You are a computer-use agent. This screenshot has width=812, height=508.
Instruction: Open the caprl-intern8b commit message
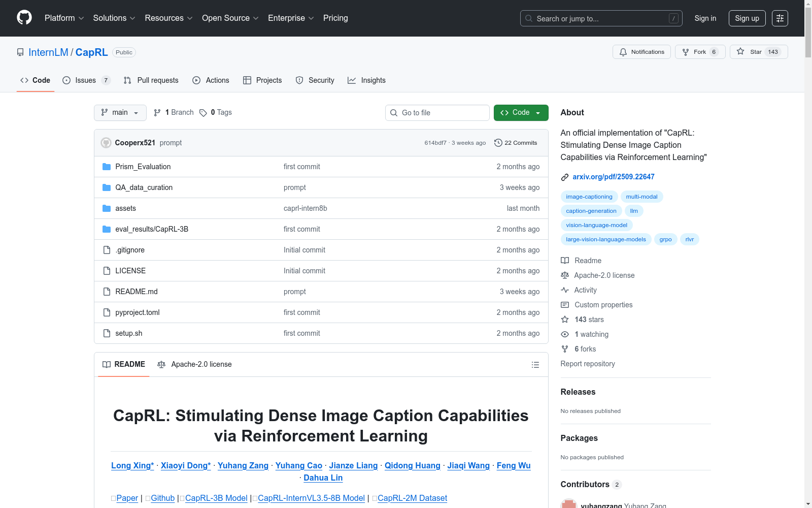[306, 208]
